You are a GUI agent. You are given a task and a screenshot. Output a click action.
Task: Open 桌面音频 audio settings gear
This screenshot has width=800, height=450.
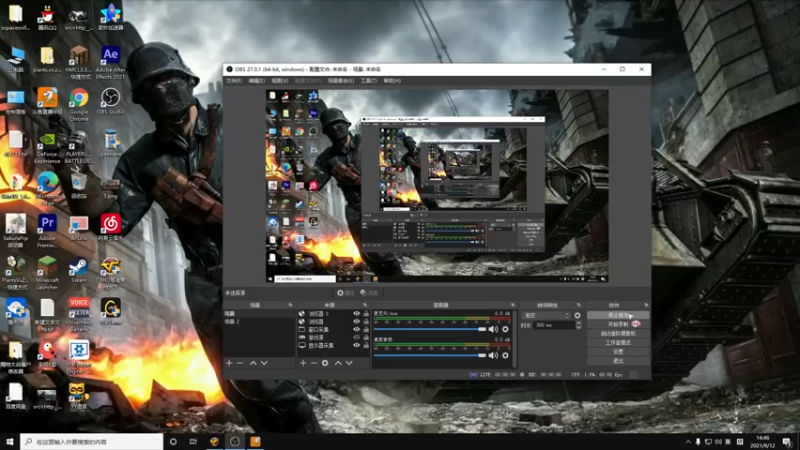point(505,355)
